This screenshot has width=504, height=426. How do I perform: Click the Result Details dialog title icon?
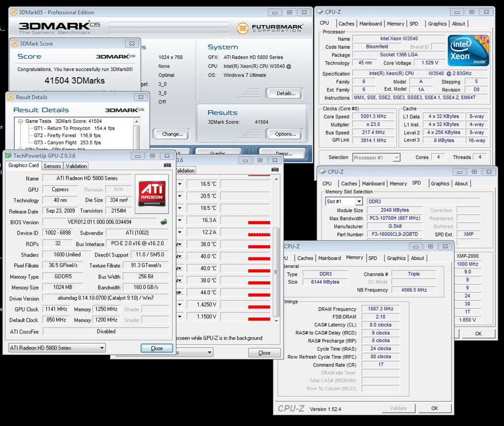[11, 97]
